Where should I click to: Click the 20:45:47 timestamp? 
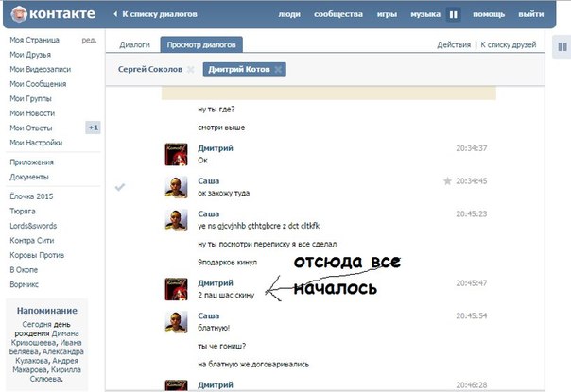(x=471, y=282)
